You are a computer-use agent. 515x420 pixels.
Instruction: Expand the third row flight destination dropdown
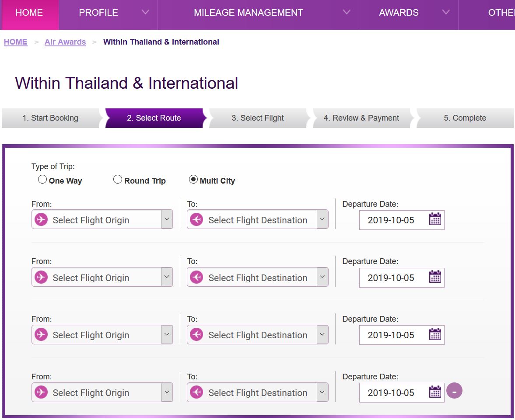coord(322,335)
